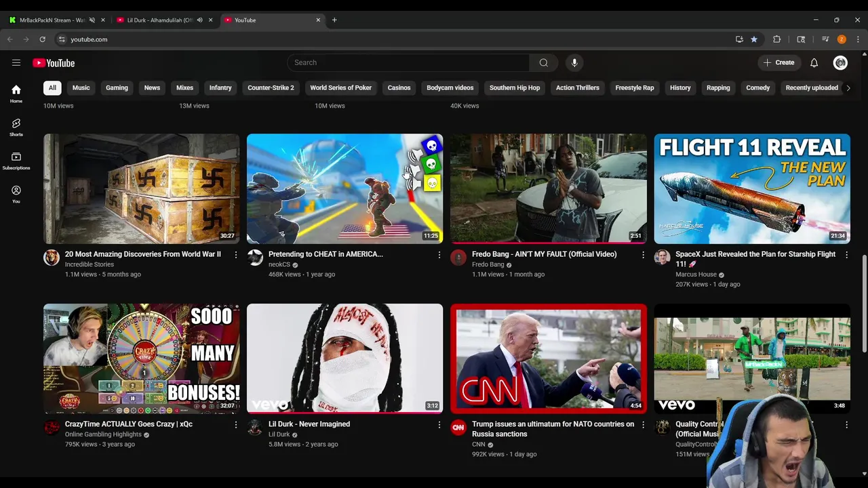Select the Music filter chip
Viewport: 868px width, 488px height.
(x=81, y=88)
